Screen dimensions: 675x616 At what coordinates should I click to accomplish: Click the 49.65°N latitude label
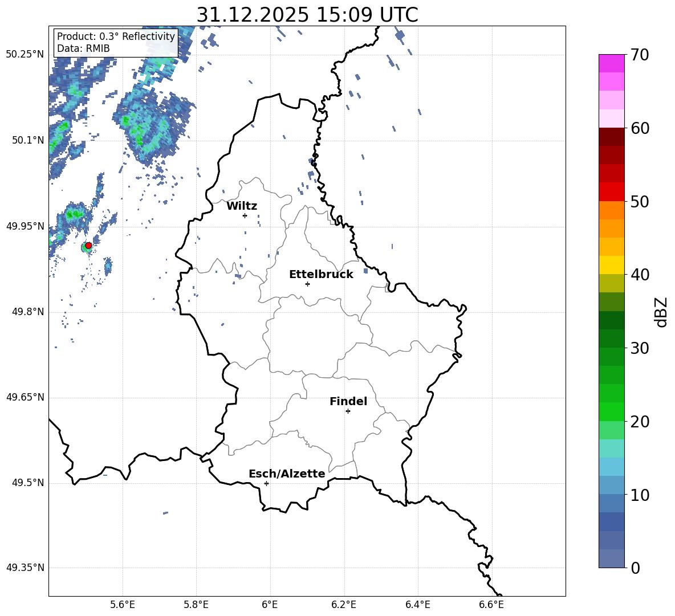25,397
